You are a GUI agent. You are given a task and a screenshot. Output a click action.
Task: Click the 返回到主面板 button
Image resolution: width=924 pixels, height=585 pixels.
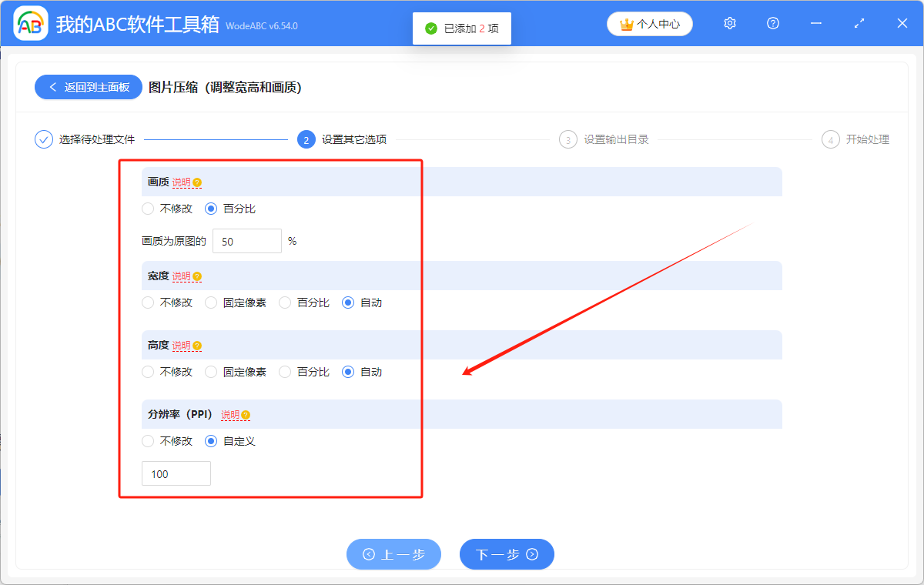88,87
